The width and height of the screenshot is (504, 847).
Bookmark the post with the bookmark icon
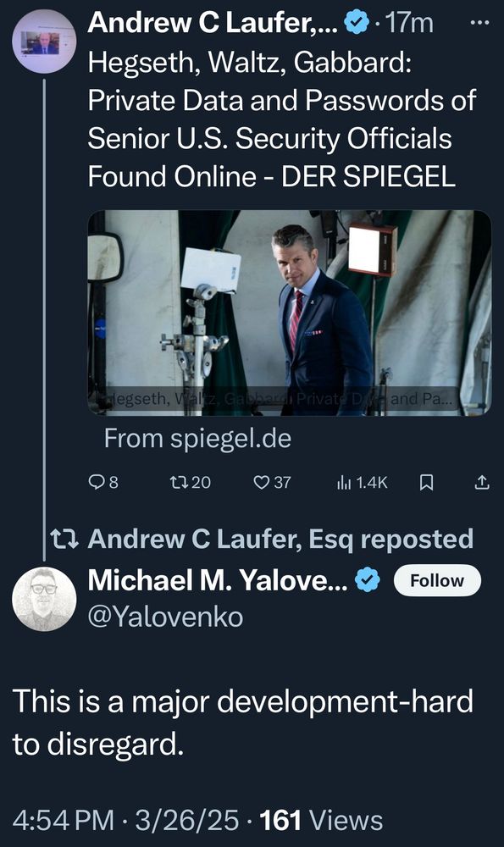(426, 481)
